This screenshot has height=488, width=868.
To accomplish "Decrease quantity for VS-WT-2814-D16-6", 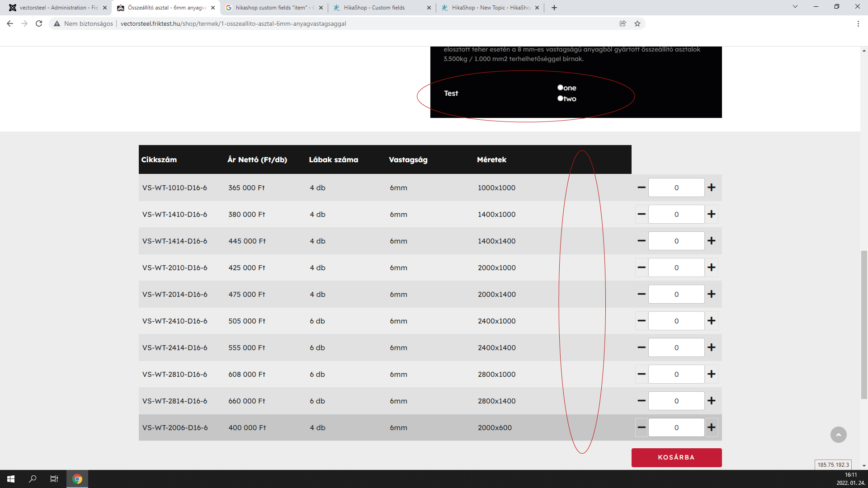I will pos(641,401).
